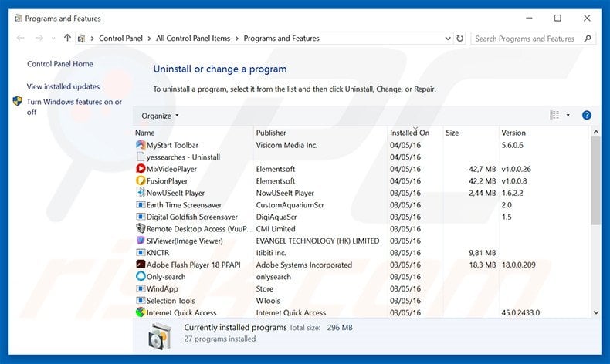This screenshot has height=364, width=610.
Task: Click the Only-search circle icon
Action: [141, 277]
